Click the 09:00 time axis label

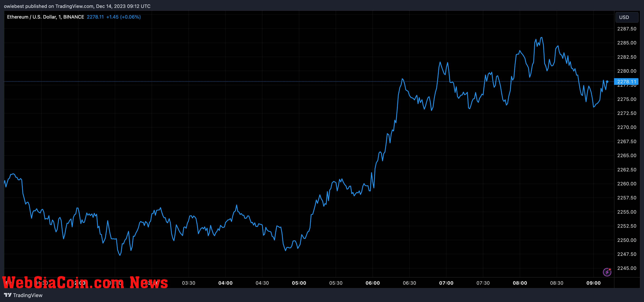coord(594,283)
